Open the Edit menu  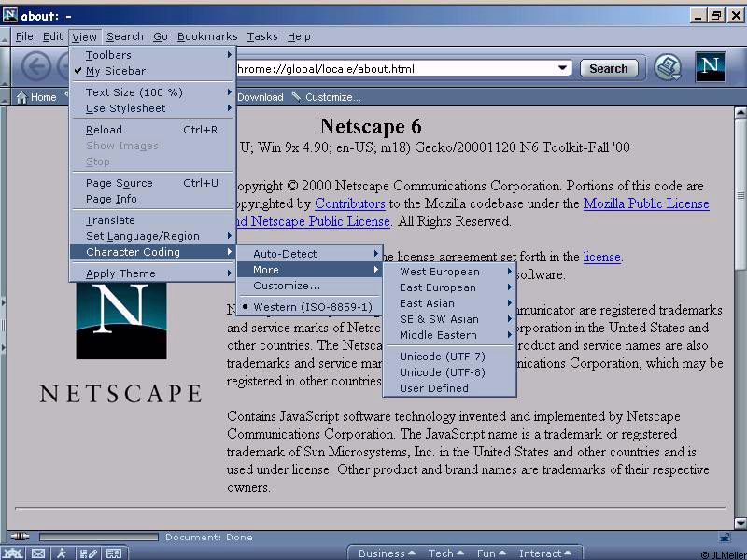pos(52,36)
